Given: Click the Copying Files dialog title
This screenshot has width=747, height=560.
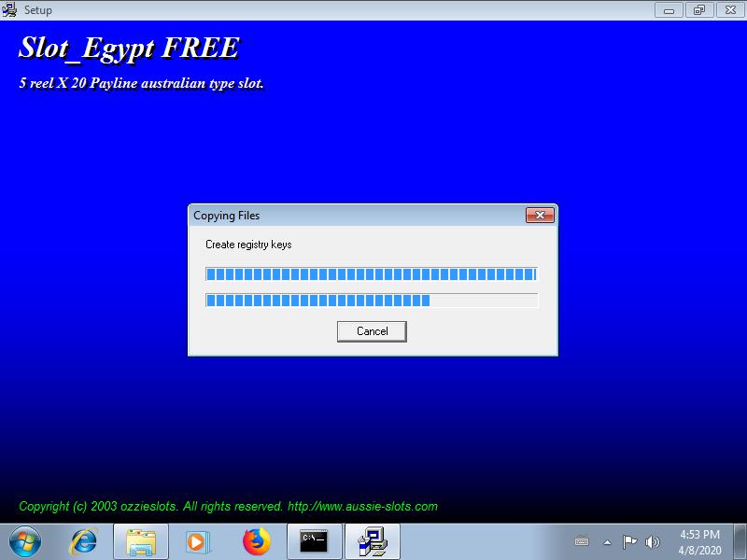Looking at the screenshot, I should point(226,216).
